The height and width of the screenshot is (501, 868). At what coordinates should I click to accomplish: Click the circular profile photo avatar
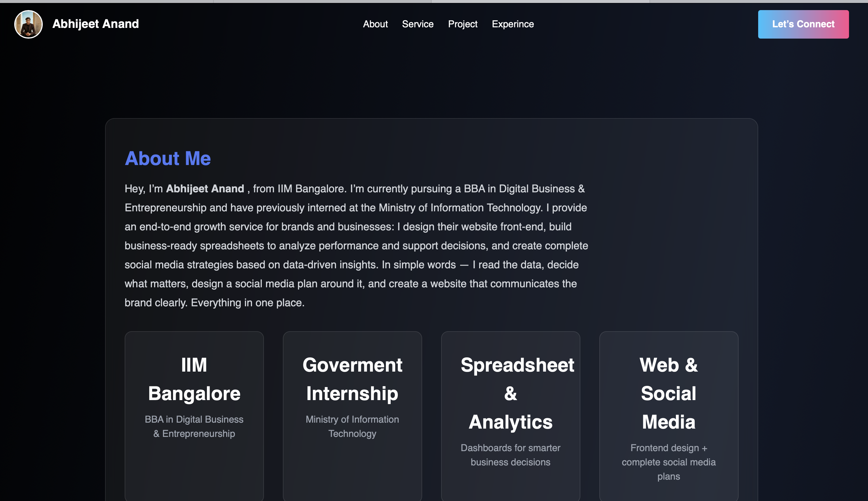click(28, 24)
